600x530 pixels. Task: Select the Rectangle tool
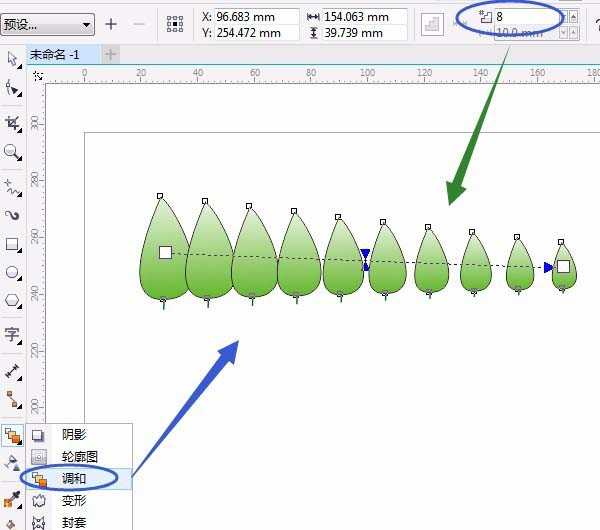(12, 244)
